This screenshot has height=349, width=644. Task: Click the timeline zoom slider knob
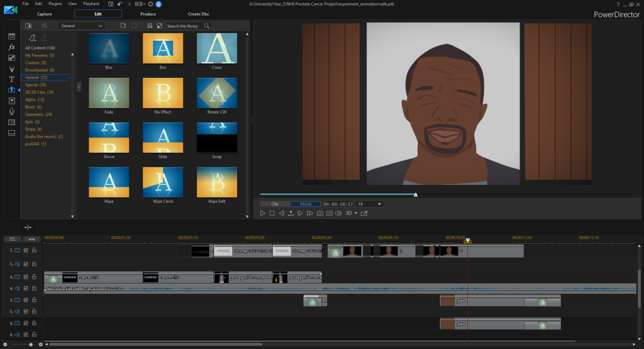31,345
